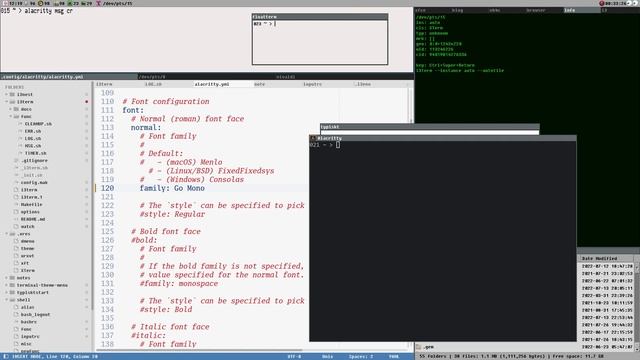Expand the typiskstart folder
The image size is (640, 360).
7,292
